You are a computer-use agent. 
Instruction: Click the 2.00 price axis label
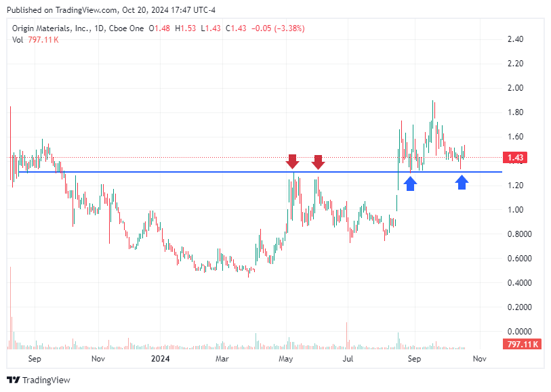[516, 88]
